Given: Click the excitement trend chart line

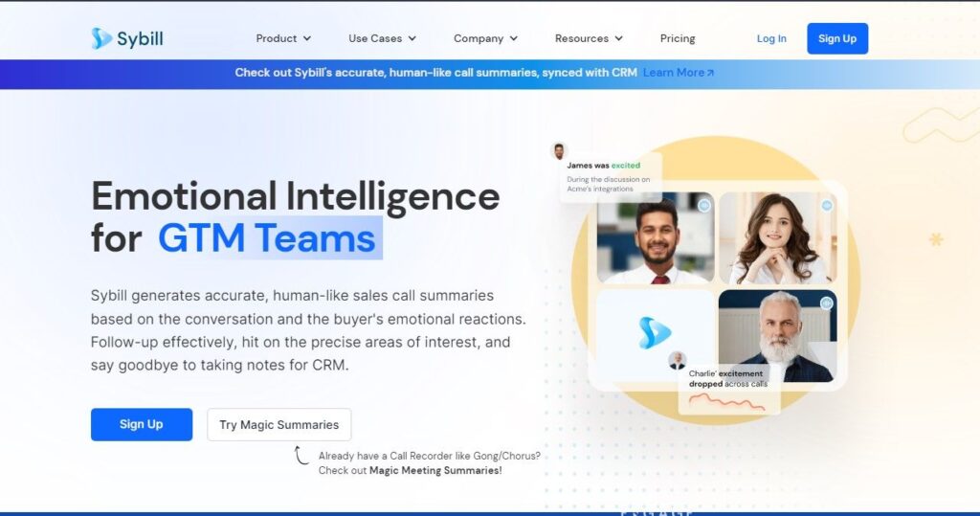Looking at the screenshot, I should point(727,401).
